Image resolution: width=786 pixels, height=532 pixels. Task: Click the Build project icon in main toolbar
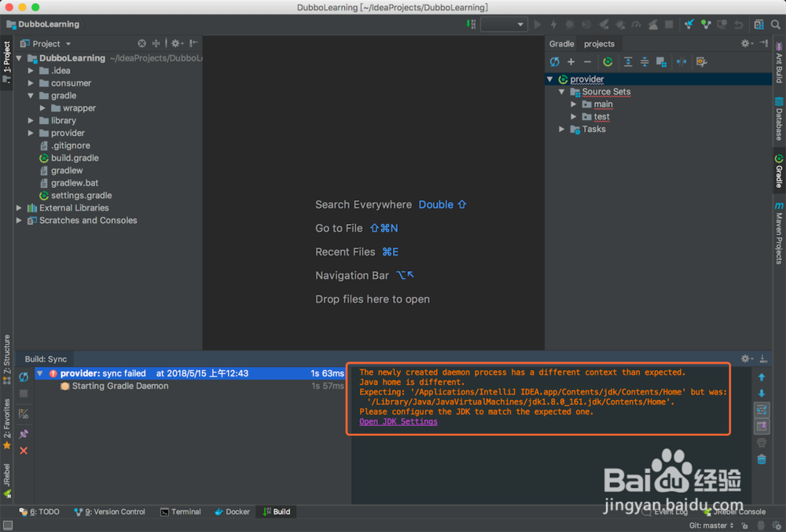pos(471,24)
